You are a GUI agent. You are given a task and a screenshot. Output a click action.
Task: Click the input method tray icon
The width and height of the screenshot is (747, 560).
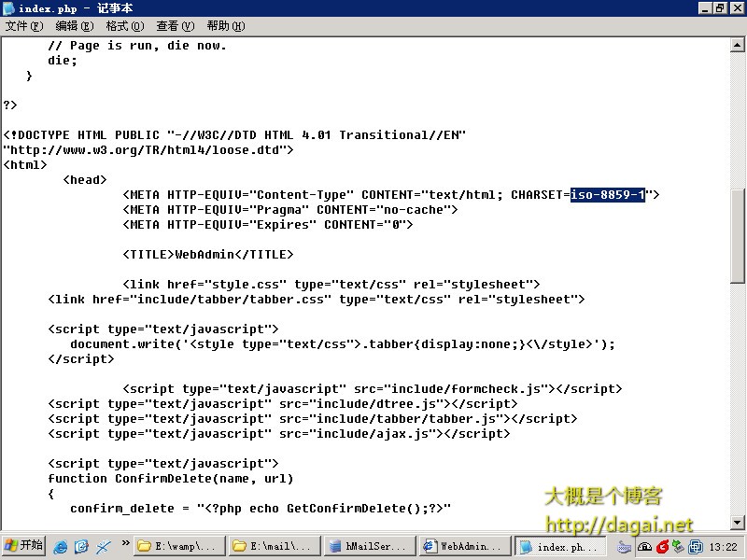pos(644,547)
